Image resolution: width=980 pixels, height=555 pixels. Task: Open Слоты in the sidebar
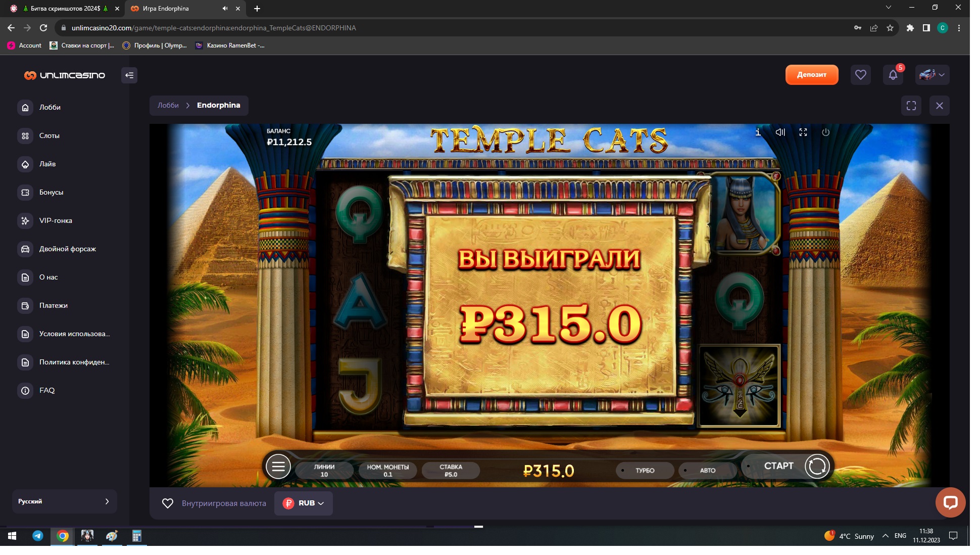49,135
